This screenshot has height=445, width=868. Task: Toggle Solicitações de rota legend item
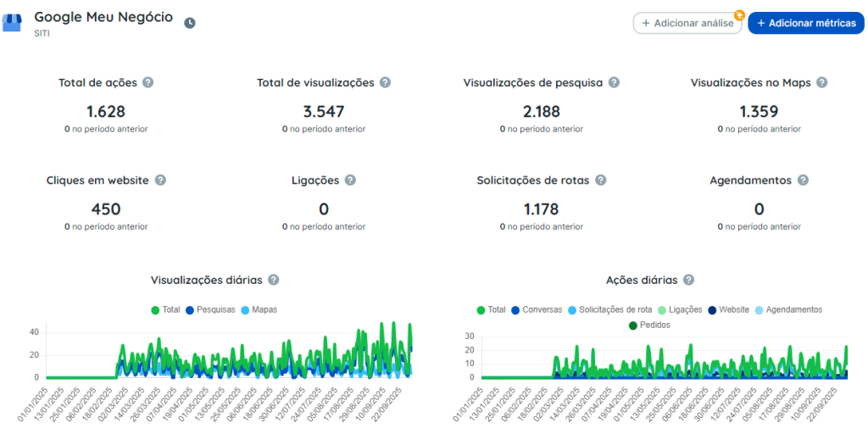tap(610, 310)
